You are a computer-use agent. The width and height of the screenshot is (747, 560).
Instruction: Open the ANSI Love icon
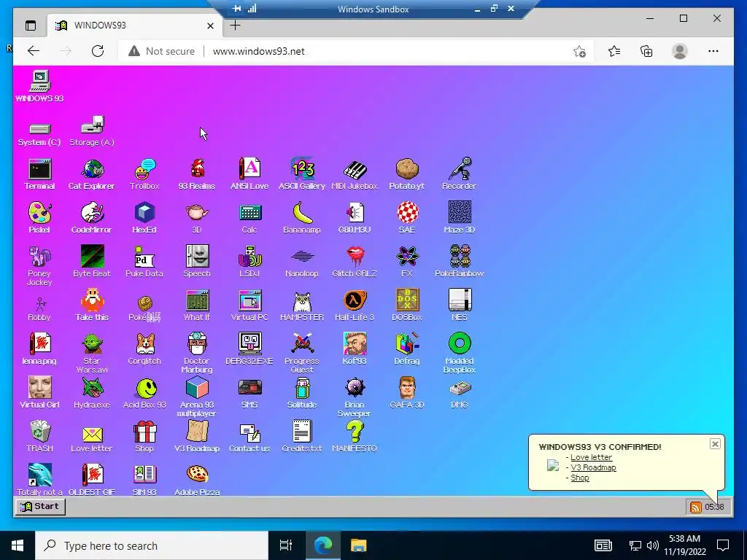click(249, 174)
